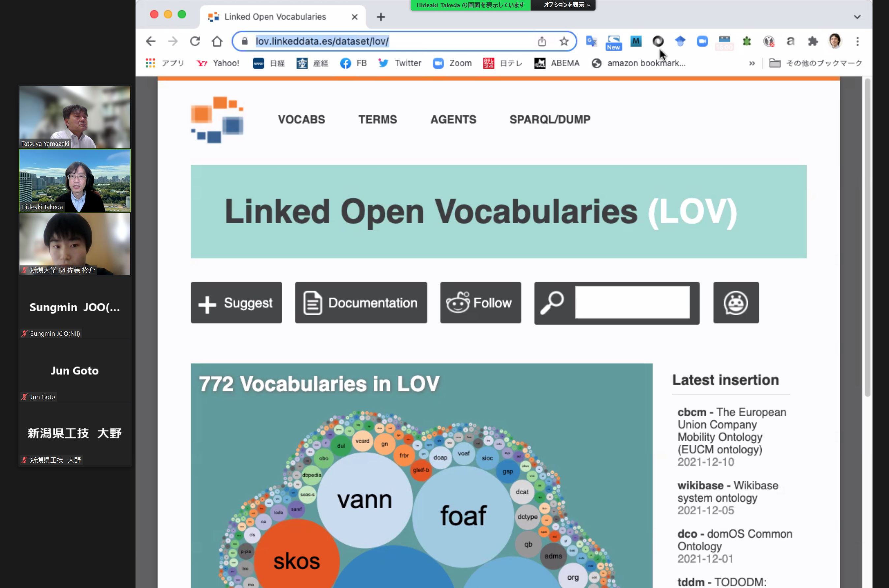This screenshot has width=889, height=588.
Task: Open the Yahoo! bookmark
Action: (x=218, y=63)
